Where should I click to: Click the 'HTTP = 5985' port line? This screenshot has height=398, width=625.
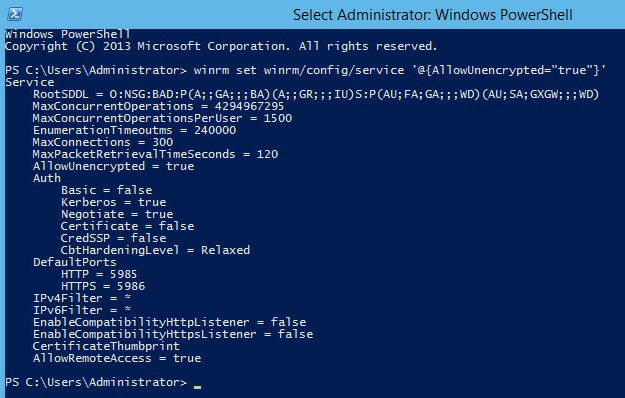click(x=99, y=274)
